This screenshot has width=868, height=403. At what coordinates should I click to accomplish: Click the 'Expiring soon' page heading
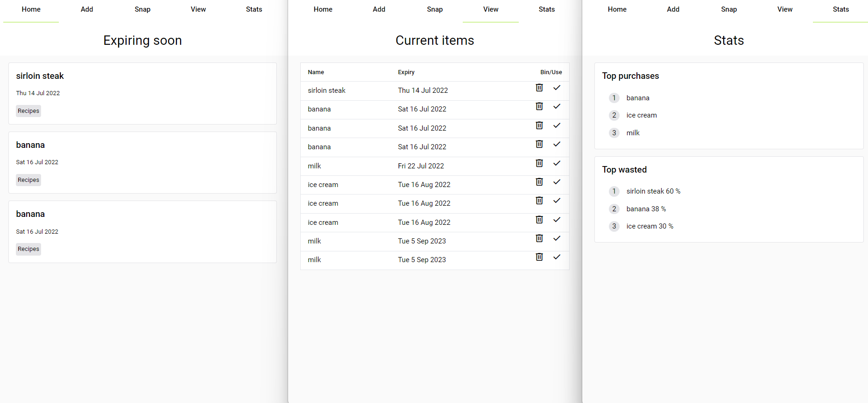point(142,41)
